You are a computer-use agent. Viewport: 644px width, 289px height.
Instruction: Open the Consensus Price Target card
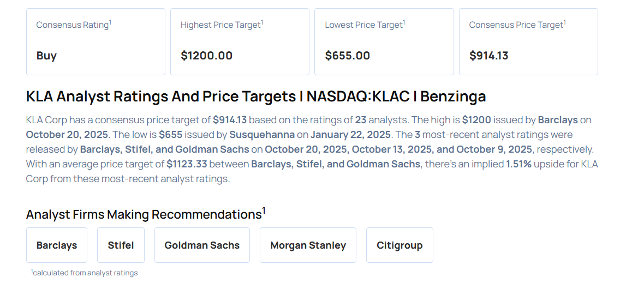point(528,41)
